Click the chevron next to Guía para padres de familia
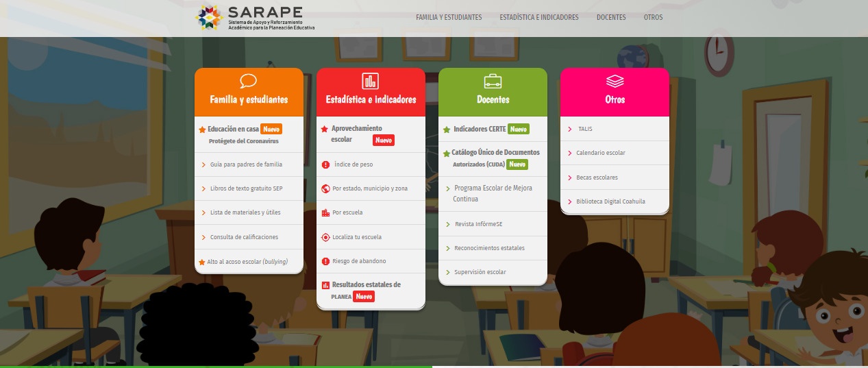Image resolution: width=868 pixels, height=368 pixels. pyautogui.click(x=203, y=164)
